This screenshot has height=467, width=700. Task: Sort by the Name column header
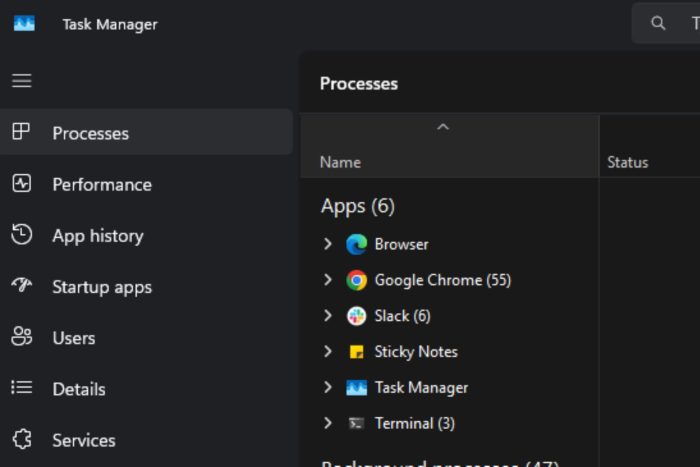(x=450, y=146)
